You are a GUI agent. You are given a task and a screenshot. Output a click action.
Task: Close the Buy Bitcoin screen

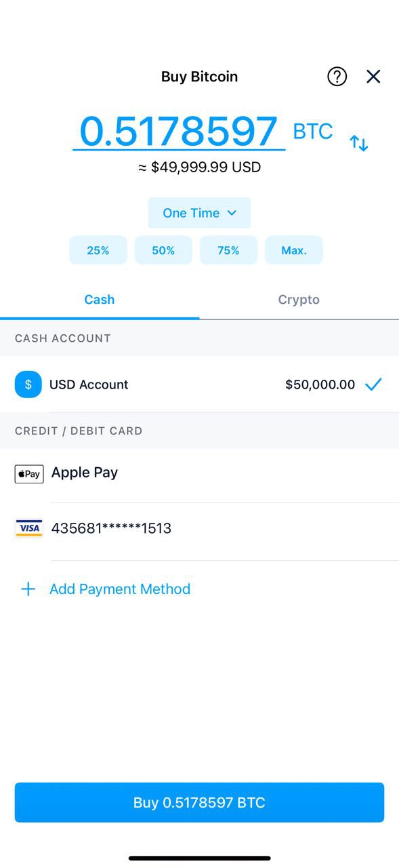pyautogui.click(x=373, y=77)
